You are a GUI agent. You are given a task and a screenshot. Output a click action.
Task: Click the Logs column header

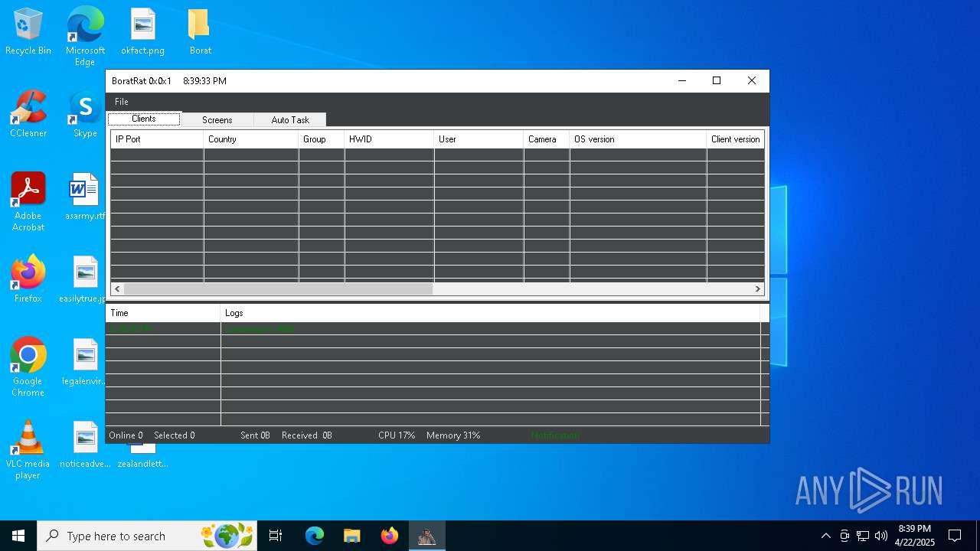click(x=491, y=313)
